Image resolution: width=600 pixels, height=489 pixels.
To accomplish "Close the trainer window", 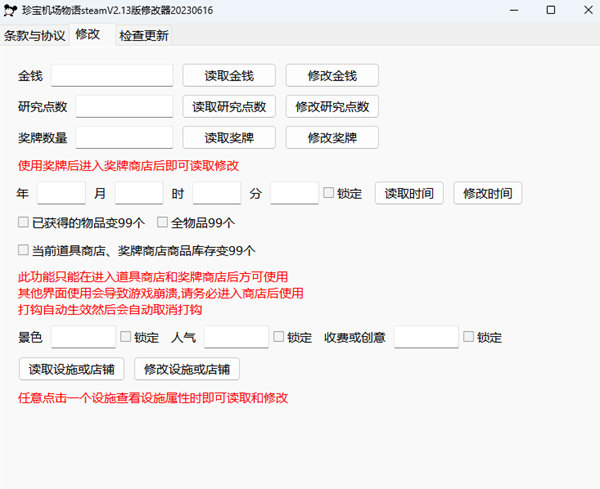I will pyautogui.click(x=588, y=10).
